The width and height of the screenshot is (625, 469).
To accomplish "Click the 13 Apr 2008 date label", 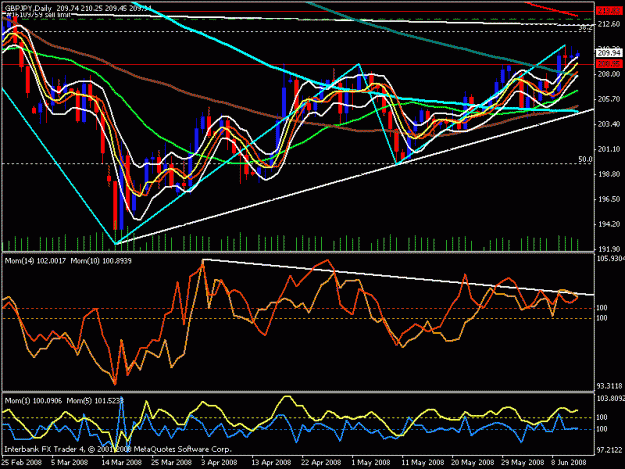I will 271,463.
